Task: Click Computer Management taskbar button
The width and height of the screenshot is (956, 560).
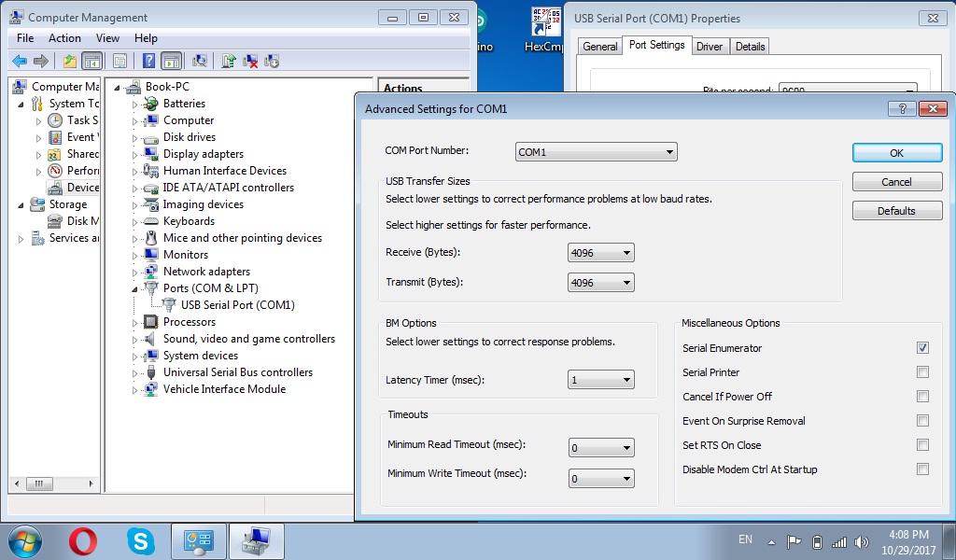Action: pyautogui.click(x=257, y=541)
